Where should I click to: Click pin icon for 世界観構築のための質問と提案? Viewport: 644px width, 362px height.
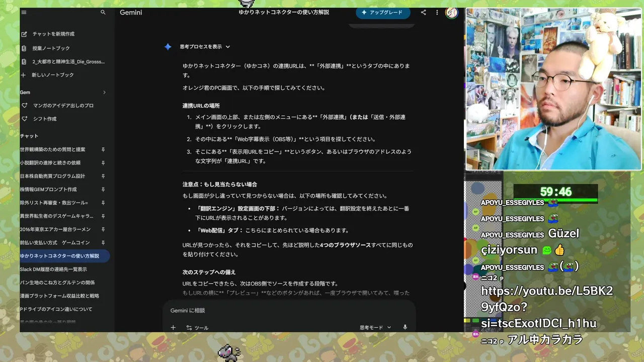click(103, 150)
